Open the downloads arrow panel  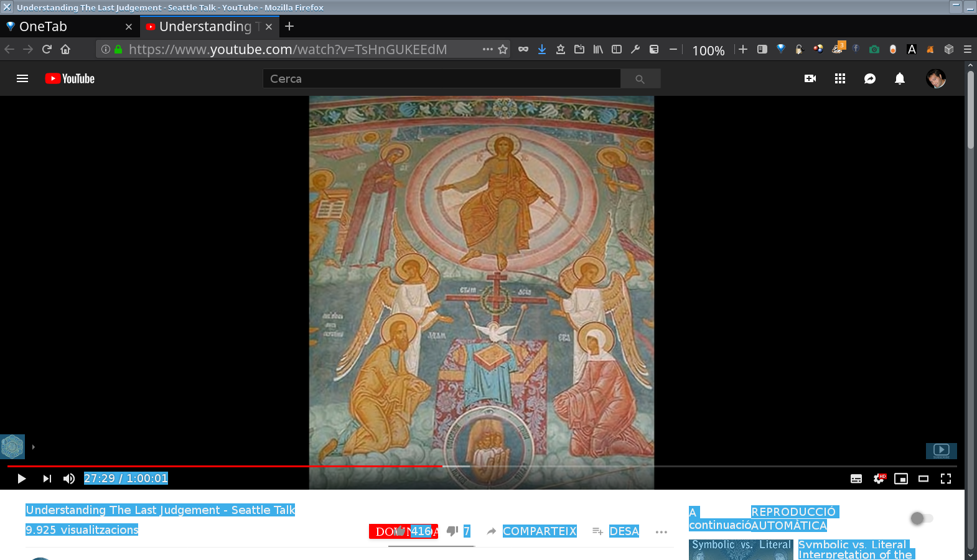click(542, 49)
